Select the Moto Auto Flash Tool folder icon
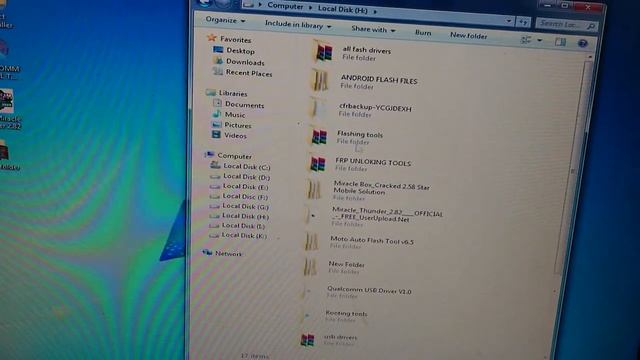 (x=312, y=241)
